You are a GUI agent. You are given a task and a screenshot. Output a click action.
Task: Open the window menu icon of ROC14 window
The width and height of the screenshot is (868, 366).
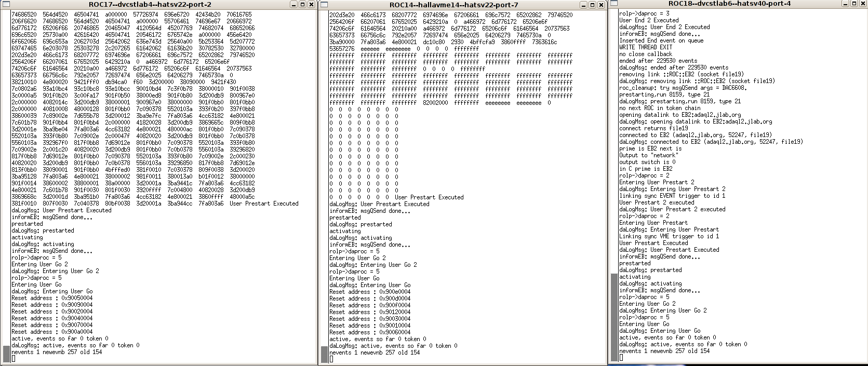click(x=323, y=4)
